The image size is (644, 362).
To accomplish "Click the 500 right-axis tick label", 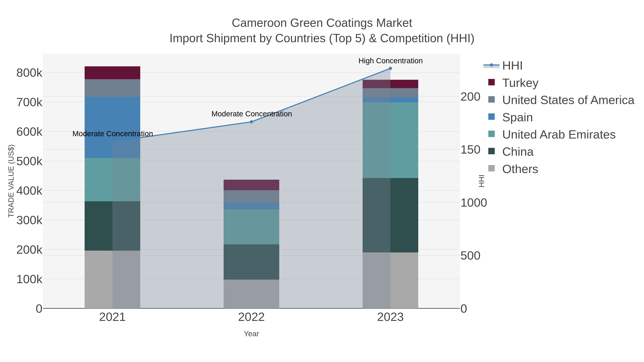I will tap(470, 256).
